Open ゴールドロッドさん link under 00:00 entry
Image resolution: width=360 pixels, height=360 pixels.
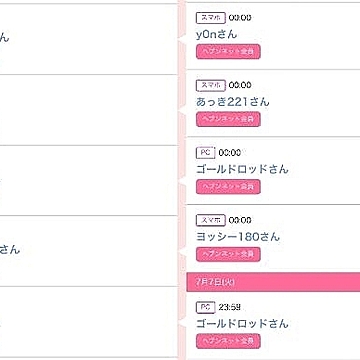tap(242, 169)
